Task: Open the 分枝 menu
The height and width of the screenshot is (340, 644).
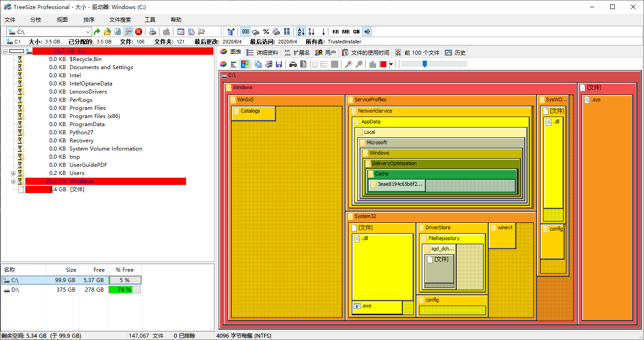Action: [36, 20]
